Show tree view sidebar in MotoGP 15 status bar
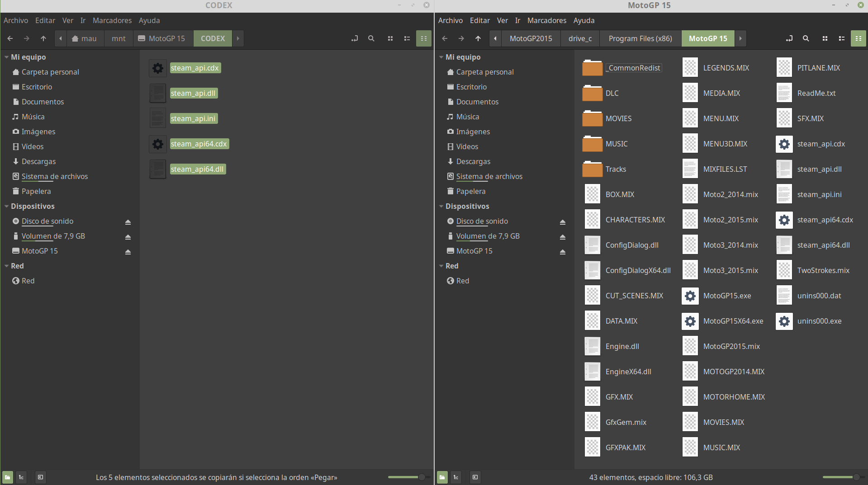The width and height of the screenshot is (868, 485). 456,477
